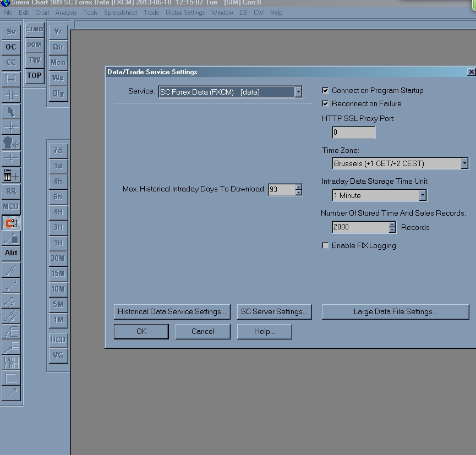This screenshot has height=455, width=476.
Task: Select the Fibonacci fan drawing tool
Action: tap(11, 332)
